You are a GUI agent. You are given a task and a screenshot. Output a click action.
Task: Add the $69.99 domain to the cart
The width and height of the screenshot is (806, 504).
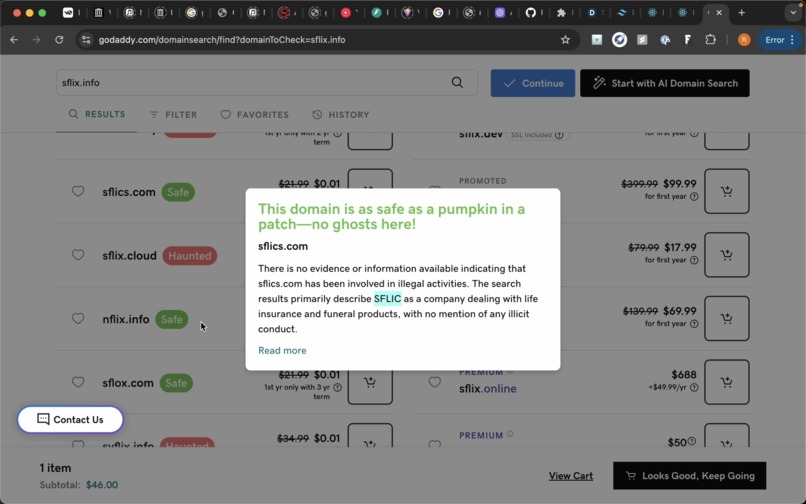pyautogui.click(x=726, y=318)
